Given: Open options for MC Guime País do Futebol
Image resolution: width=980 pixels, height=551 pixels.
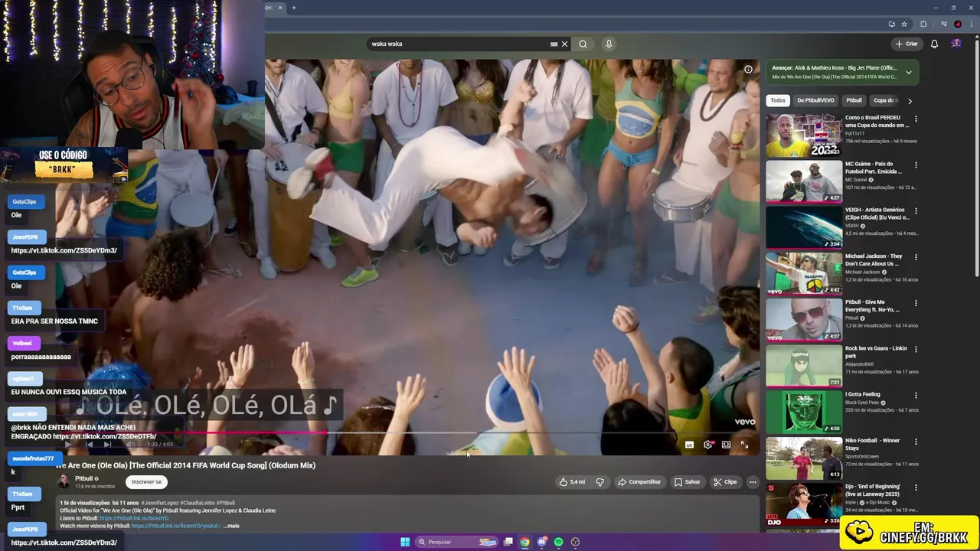Looking at the screenshot, I should coord(916,165).
